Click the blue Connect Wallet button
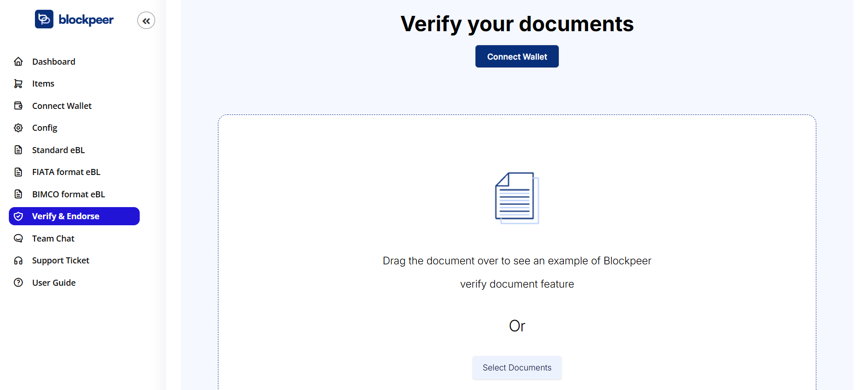 [517, 56]
